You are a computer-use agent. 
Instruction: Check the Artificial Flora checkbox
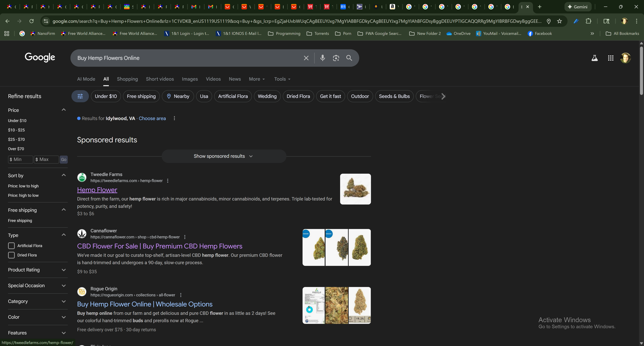(x=12, y=246)
